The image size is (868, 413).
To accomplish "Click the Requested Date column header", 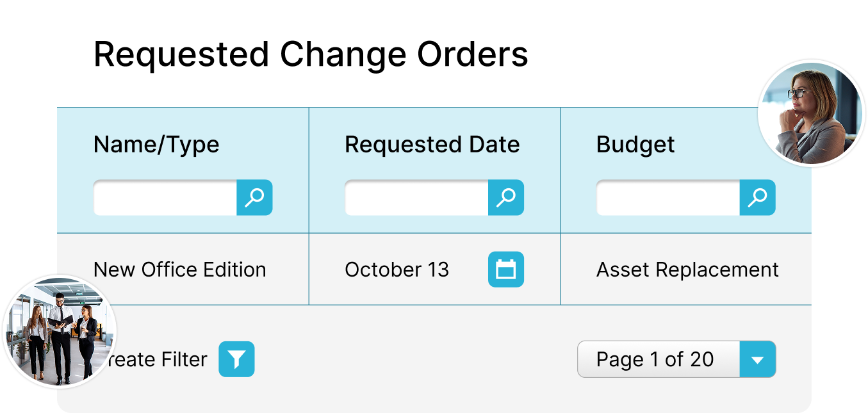I will pyautogui.click(x=432, y=145).
